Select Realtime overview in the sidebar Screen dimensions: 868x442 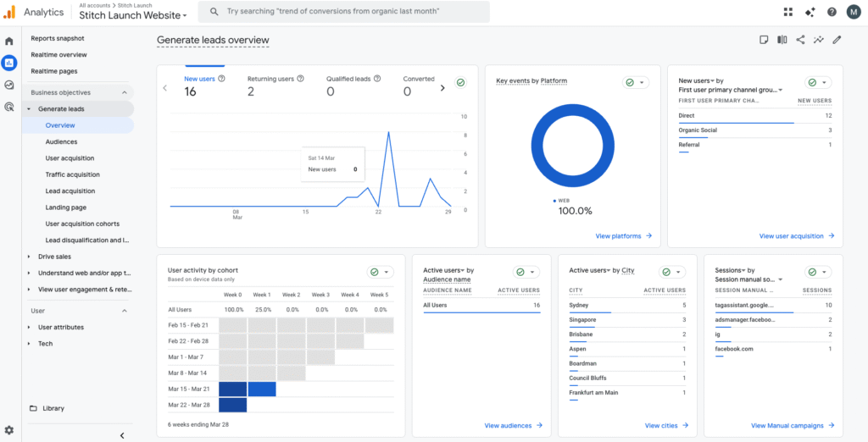[58, 55]
